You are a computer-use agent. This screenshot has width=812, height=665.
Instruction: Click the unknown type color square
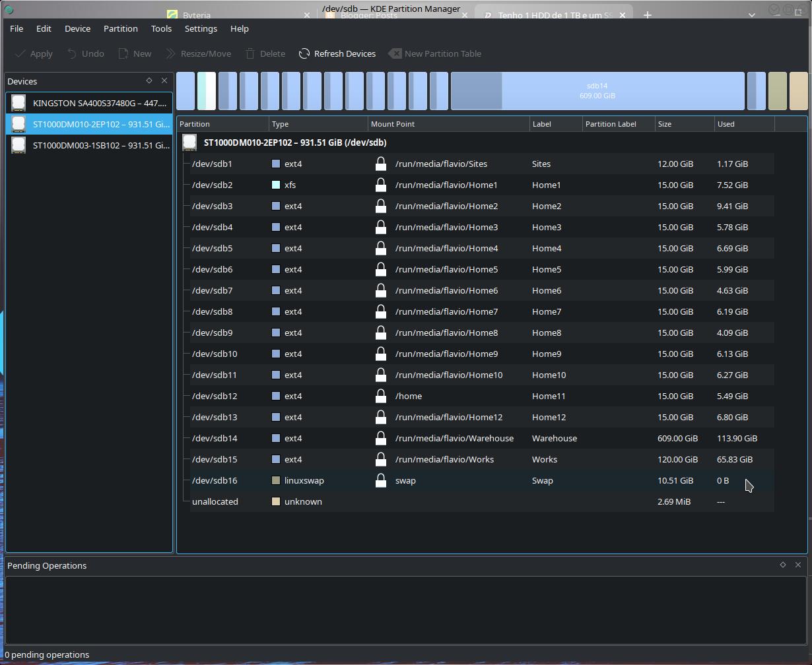276,501
